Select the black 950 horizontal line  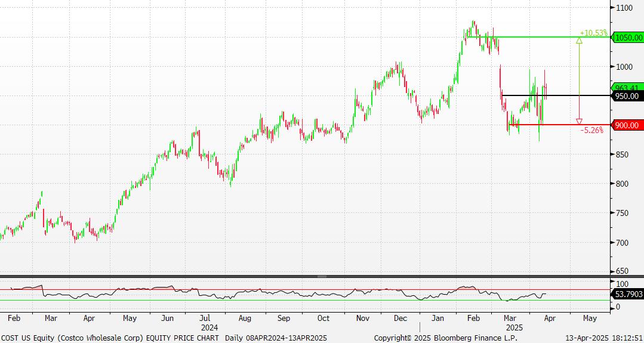556,95
